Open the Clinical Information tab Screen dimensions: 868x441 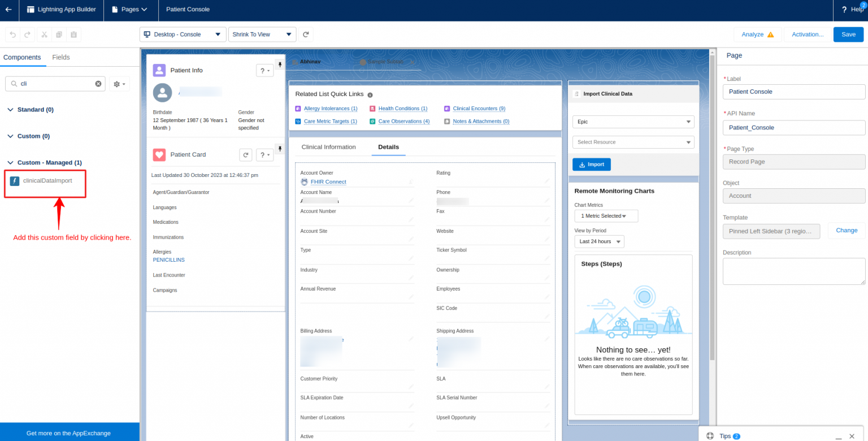pos(329,147)
